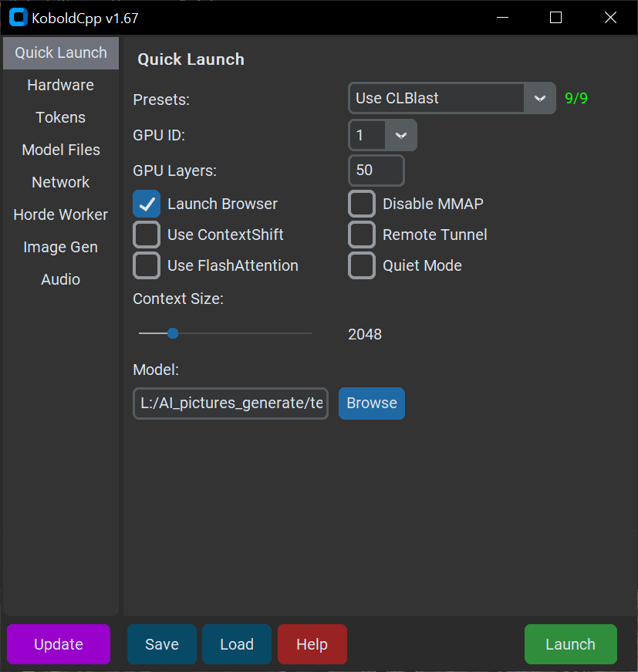This screenshot has width=638, height=672.
Task: Select the Horde Worker tab
Action: (x=61, y=214)
